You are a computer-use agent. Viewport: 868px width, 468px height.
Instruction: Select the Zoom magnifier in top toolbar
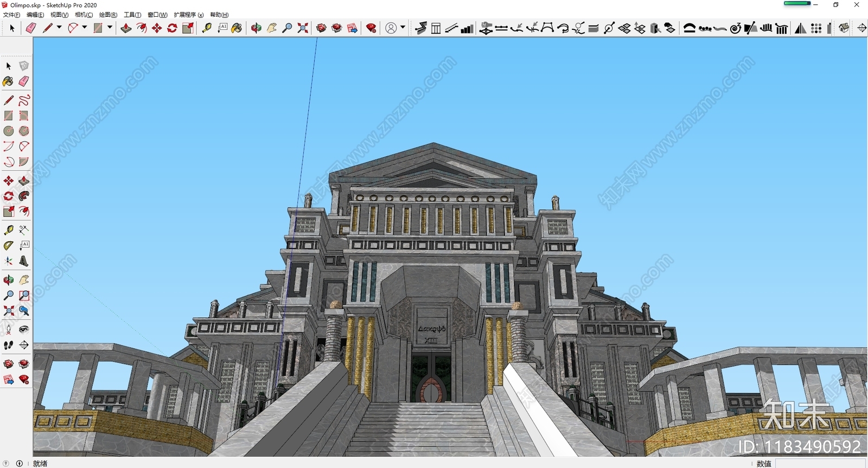tap(288, 28)
